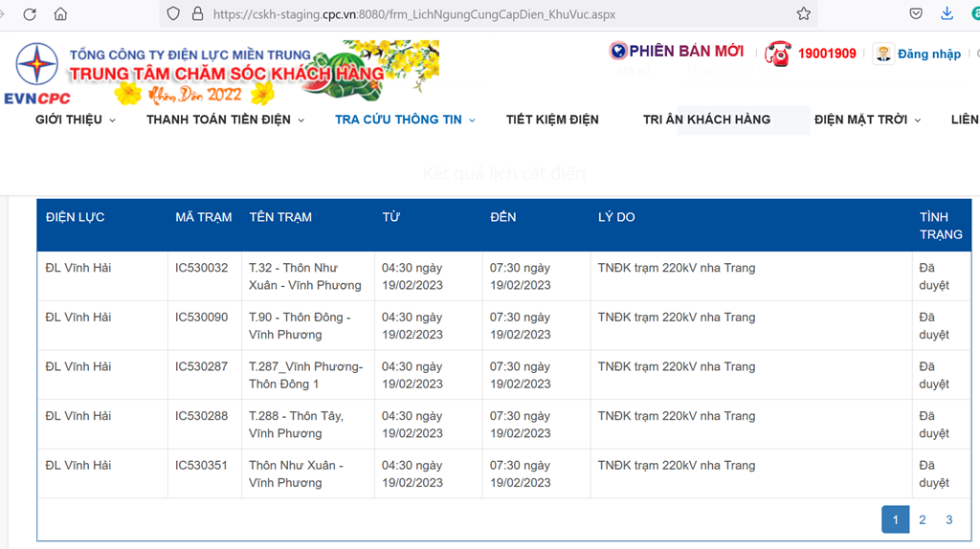The width and height of the screenshot is (980, 549).
Task: Reload the page with the refresh icon
Action: coord(30,14)
